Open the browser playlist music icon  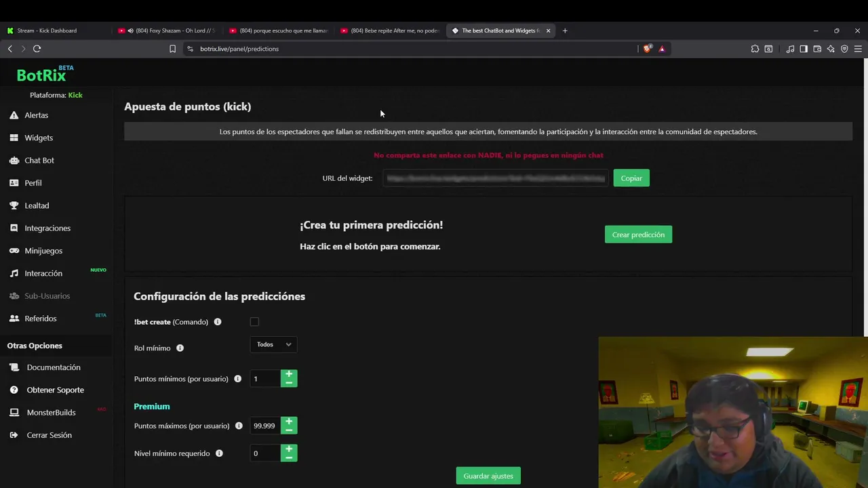coord(790,49)
